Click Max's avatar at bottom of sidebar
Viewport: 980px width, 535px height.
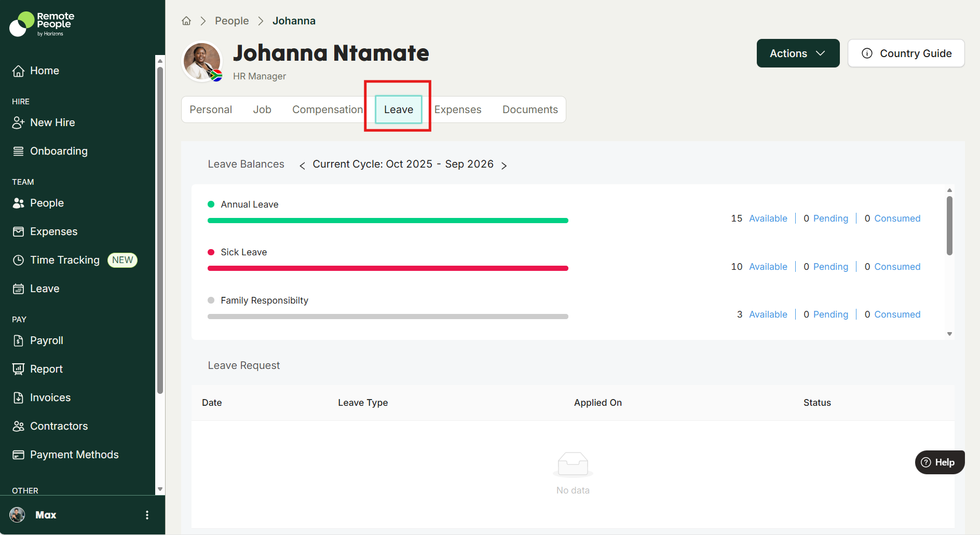17,515
